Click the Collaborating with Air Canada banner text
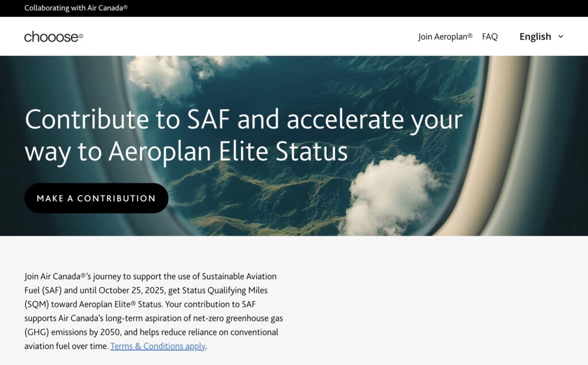The width and height of the screenshot is (588, 365). [x=76, y=8]
